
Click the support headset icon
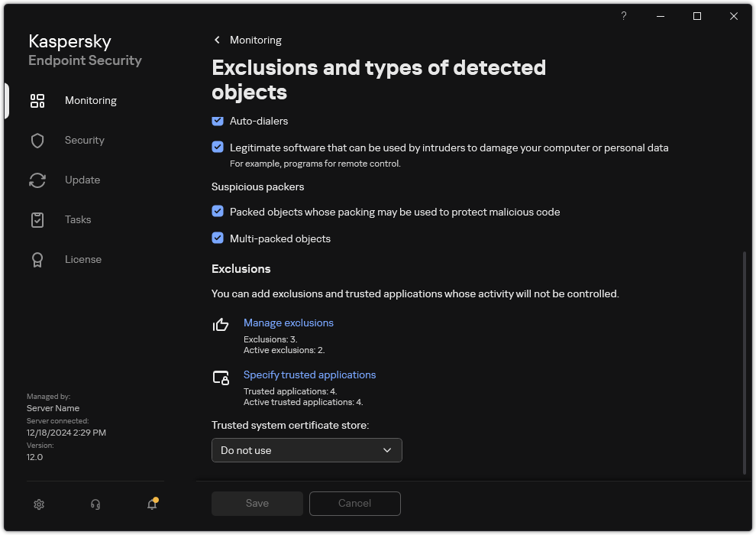coord(95,504)
